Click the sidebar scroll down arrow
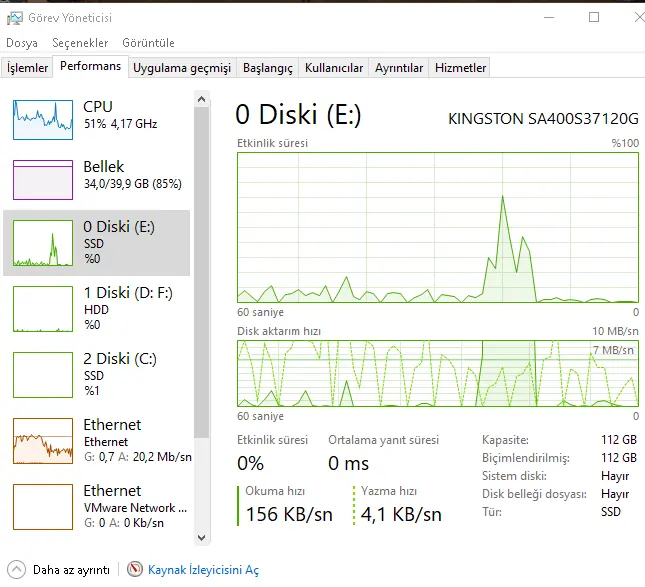The image size is (645, 587). [202, 538]
